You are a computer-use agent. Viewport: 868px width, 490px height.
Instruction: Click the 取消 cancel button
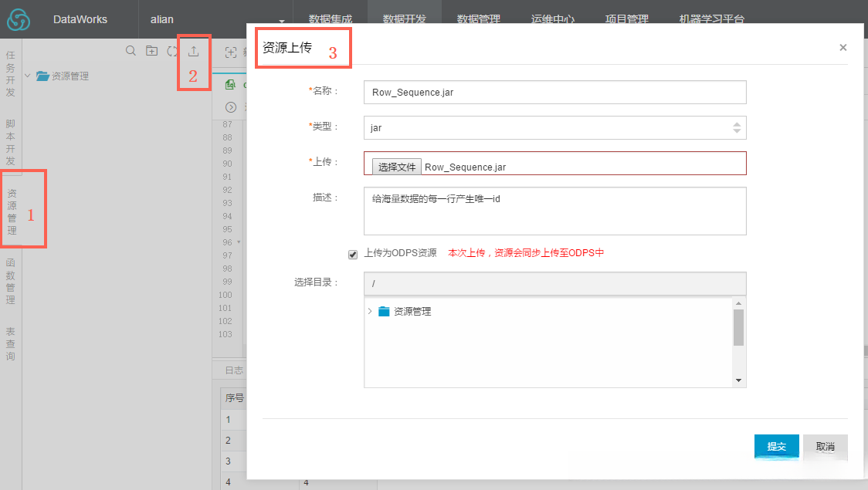pos(826,446)
